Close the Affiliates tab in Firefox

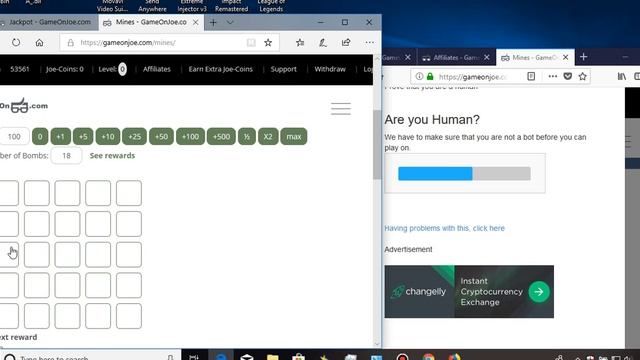[487, 58]
